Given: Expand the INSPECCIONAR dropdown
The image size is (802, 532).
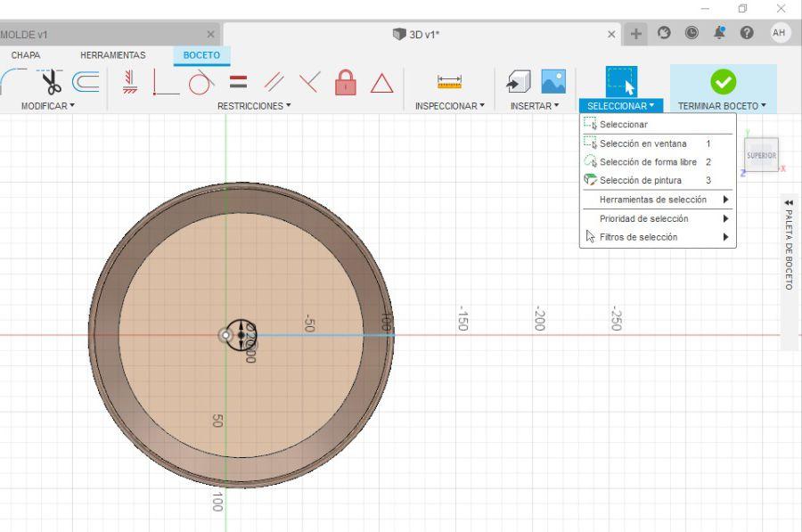Looking at the screenshot, I should click(450, 106).
